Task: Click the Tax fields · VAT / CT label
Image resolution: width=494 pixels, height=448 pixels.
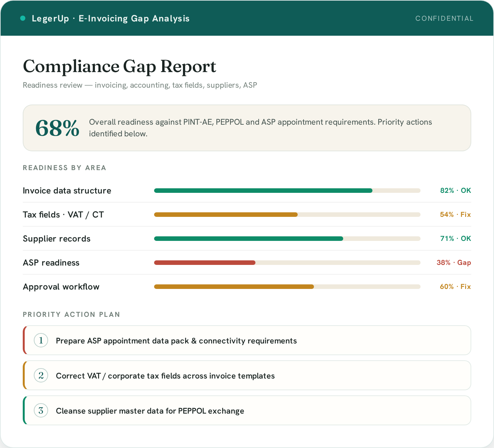Action: [63, 215]
